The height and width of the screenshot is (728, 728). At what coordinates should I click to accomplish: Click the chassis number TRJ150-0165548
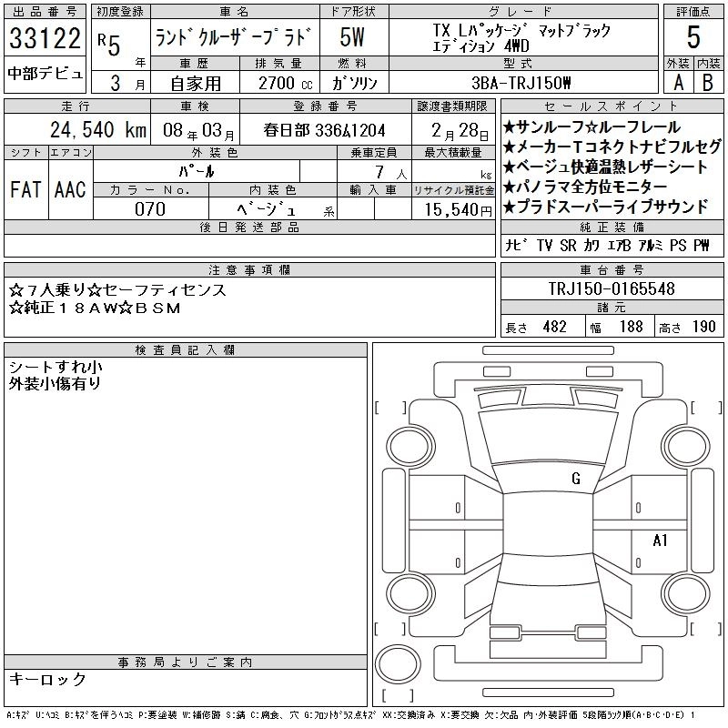[612, 289]
